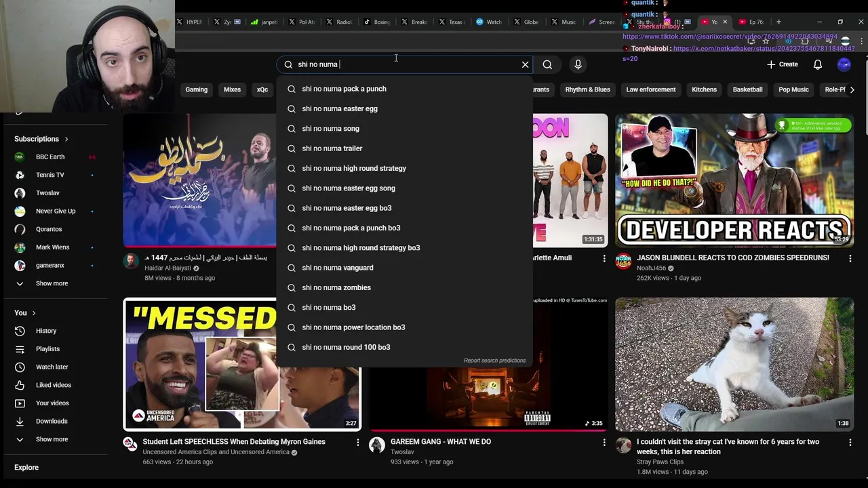The image size is (868, 488).
Task: Choose suggestion shi no numa zombies
Action: pyautogui.click(x=405, y=287)
